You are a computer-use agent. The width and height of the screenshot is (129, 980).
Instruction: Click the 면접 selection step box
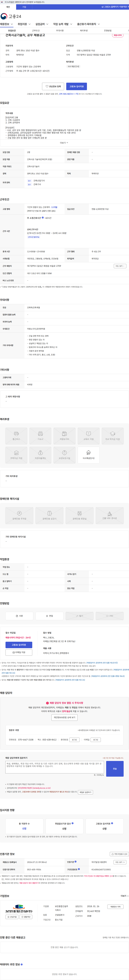[x=50, y=616]
